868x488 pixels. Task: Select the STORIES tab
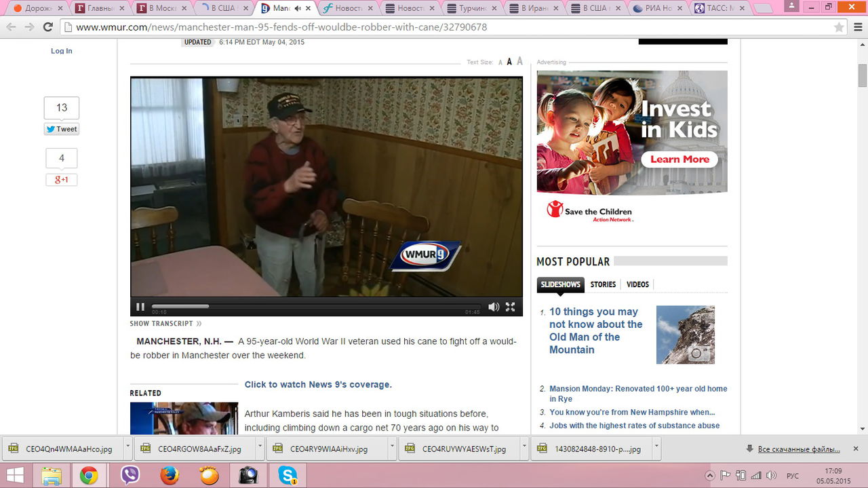click(x=603, y=284)
